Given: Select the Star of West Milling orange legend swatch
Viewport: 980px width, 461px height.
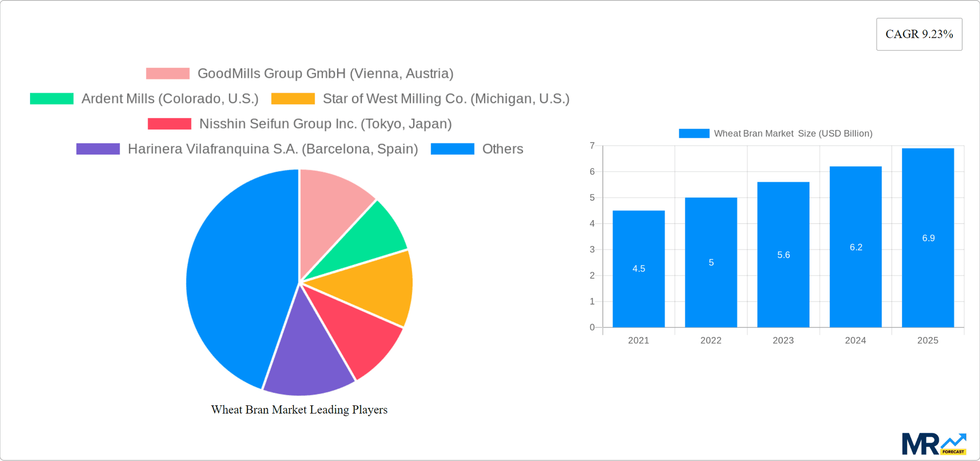Looking at the screenshot, I should coord(293,99).
